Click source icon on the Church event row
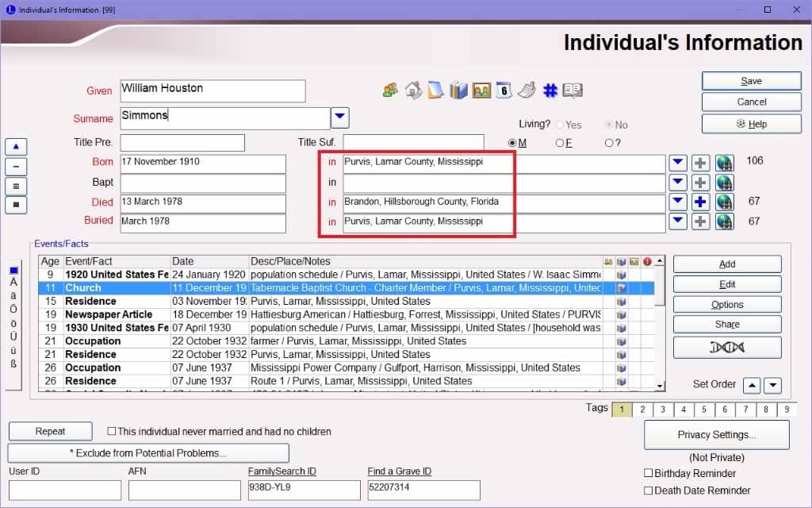Screen dimensions: 812x508 tap(622, 288)
